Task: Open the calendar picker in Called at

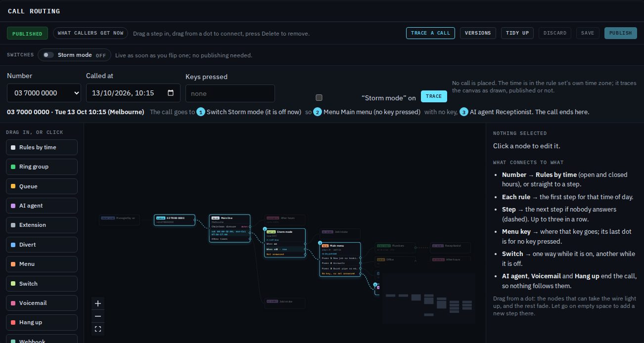Action: (x=171, y=93)
